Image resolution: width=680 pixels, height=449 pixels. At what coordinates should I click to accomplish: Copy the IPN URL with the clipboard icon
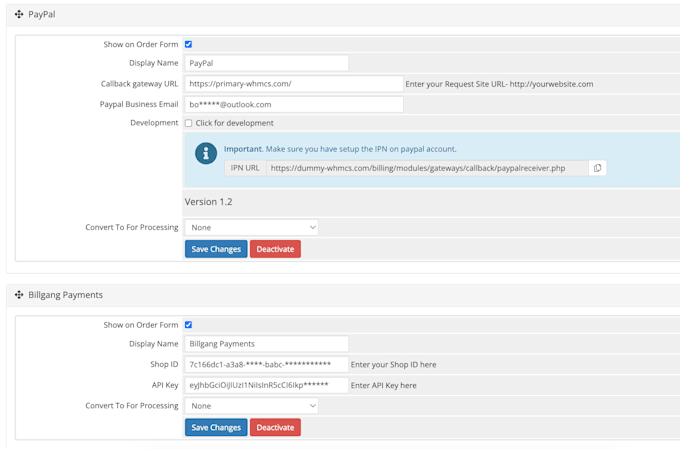click(598, 168)
